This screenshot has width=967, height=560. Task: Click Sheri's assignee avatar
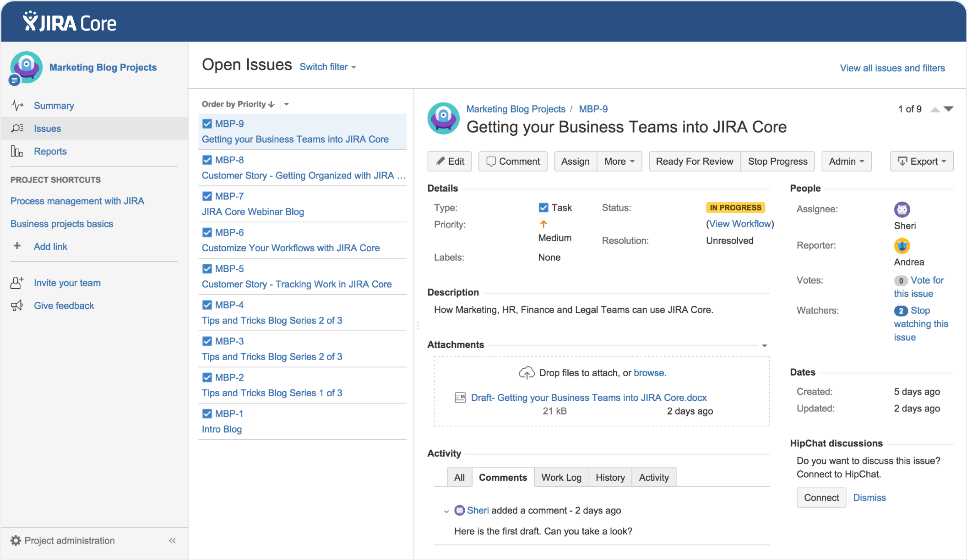click(x=902, y=210)
